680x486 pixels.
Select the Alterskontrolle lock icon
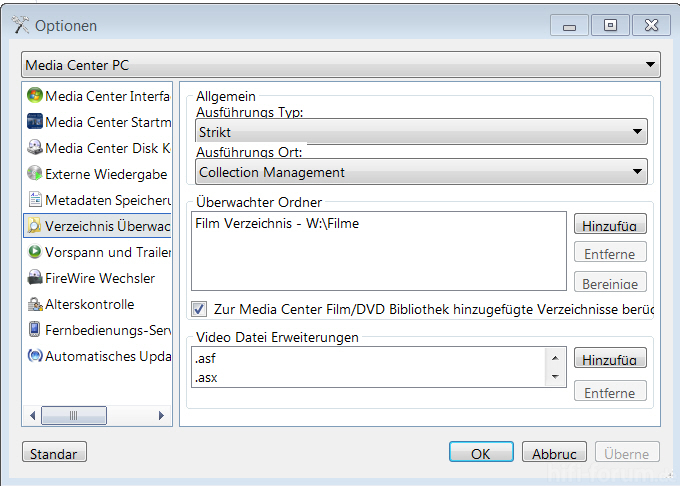click(35, 304)
